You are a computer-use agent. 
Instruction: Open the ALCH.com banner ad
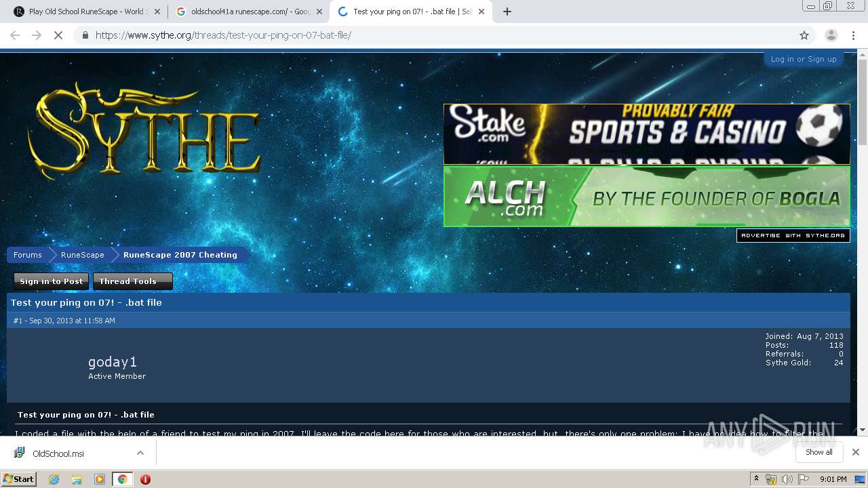pos(646,197)
